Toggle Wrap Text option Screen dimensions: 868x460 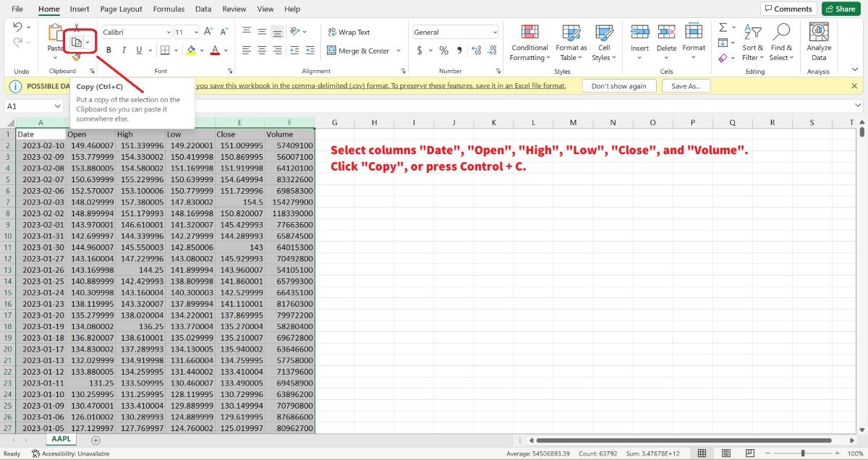tap(348, 32)
